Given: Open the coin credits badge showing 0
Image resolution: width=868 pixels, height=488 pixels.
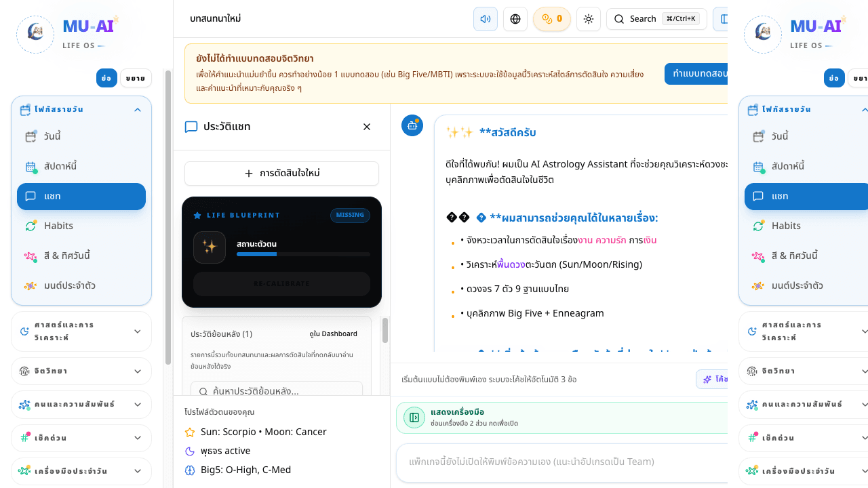Looking at the screenshot, I should click(x=552, y=19).
